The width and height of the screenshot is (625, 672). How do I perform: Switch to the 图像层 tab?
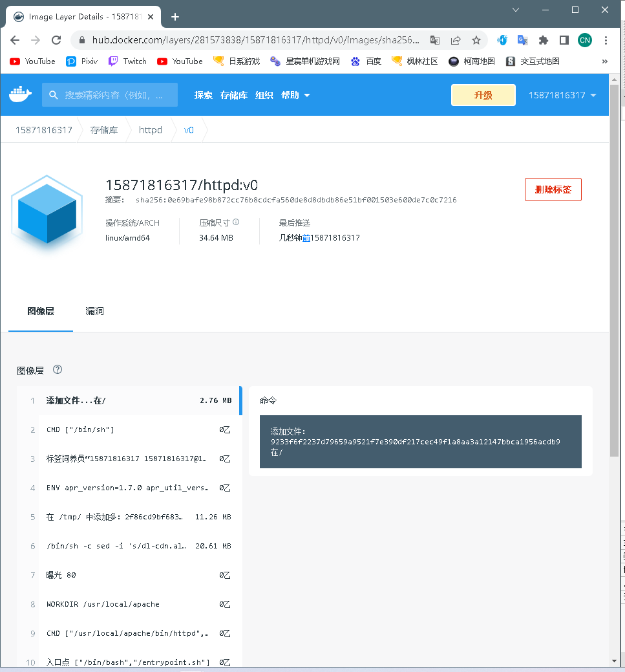(41, 311)
